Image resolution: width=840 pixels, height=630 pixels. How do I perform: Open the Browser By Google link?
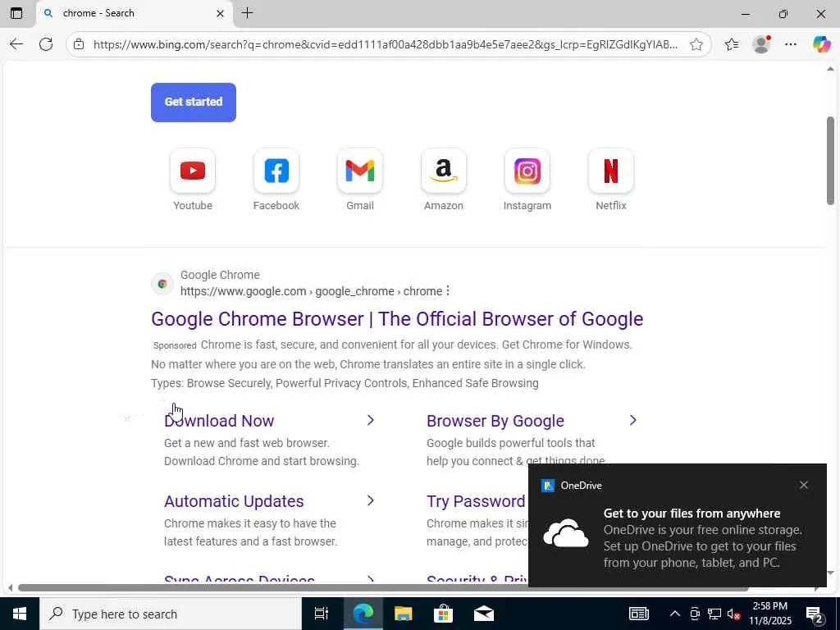click(x=495, y=421)
